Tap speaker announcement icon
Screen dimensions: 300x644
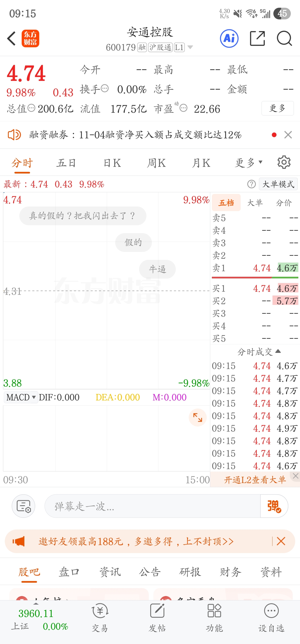(14, 135)
